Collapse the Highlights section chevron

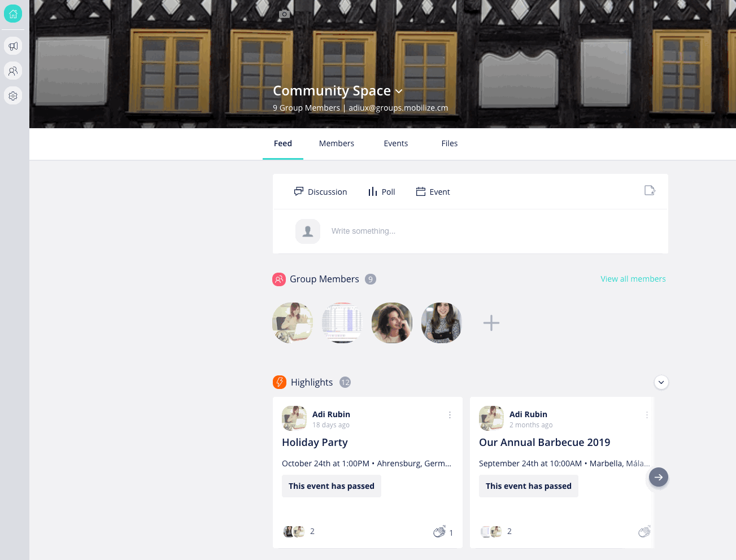[x=661, y=382]
